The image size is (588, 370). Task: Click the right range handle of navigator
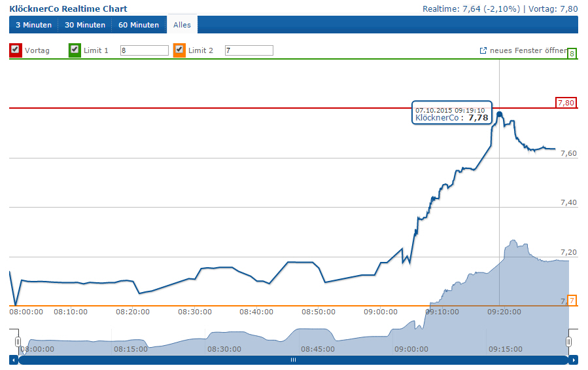pos(568,342)
